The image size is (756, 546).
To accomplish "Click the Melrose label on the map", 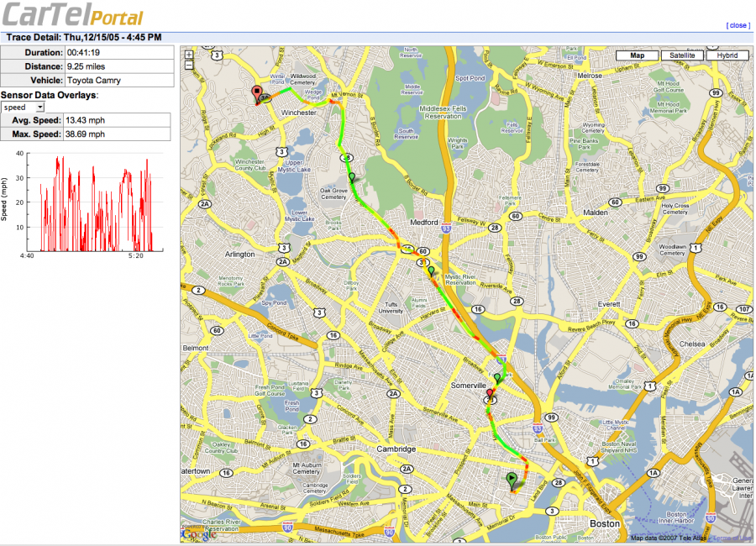I will point(590,76).
